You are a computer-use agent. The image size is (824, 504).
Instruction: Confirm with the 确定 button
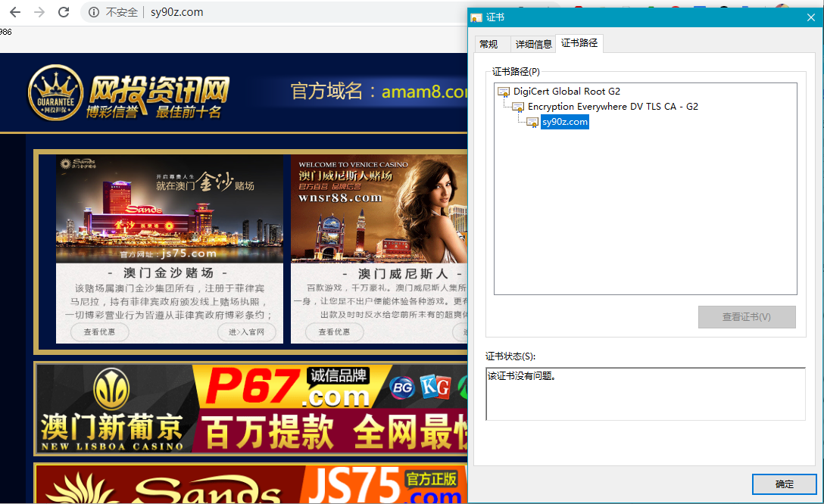pos(784,484)
